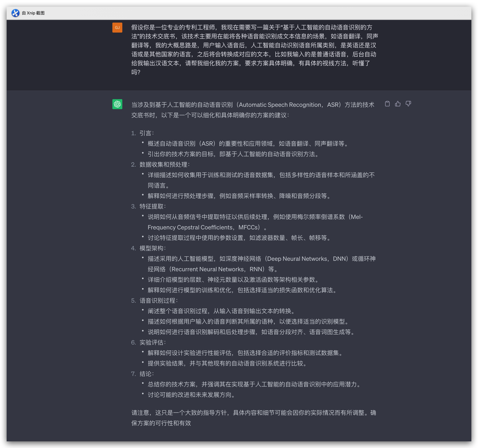478x448 pixels.
Task: Click the '1. 引言' list heading
Action: [x=146, y=133]
